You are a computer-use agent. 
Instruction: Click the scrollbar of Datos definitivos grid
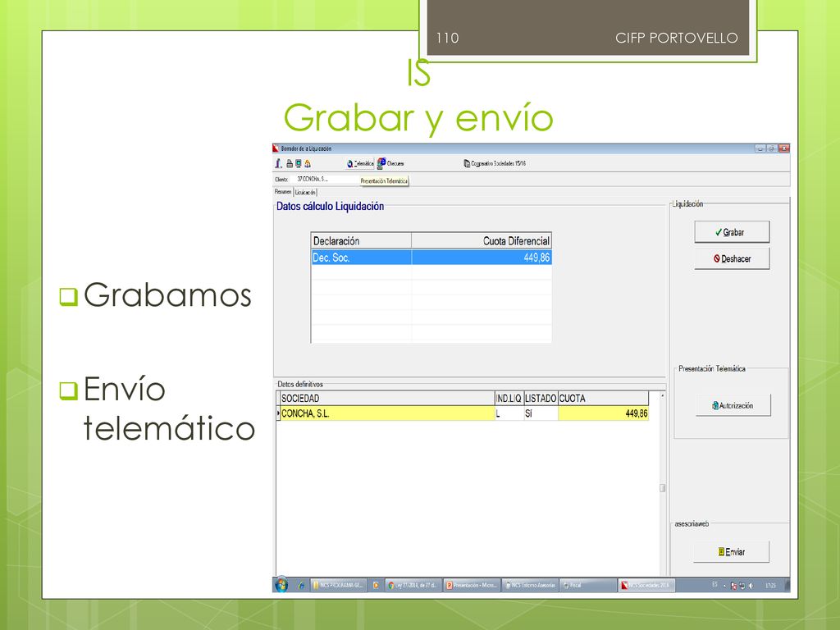[663, 485]
